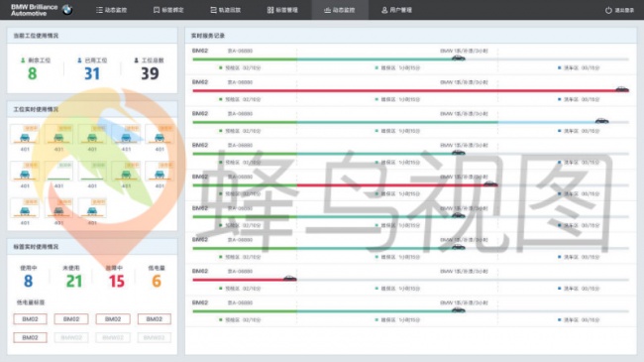Screen dimensions: 644x362
Task: Click the bookmark icon beside 标签绑定
Action: point(157,10)
